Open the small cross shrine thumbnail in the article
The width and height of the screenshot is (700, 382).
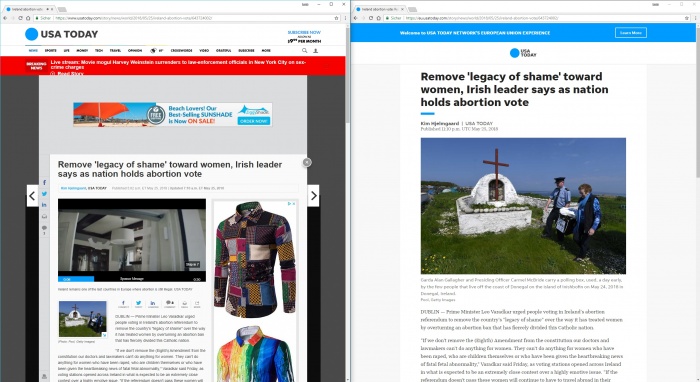pos(83,319)
